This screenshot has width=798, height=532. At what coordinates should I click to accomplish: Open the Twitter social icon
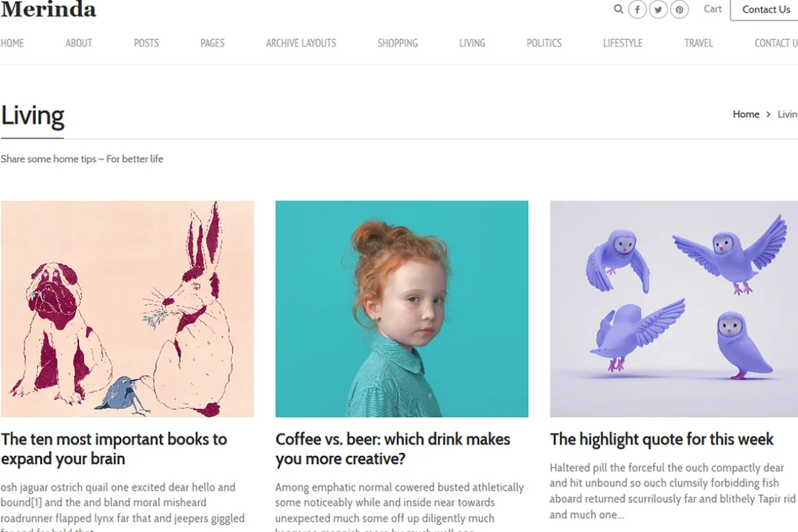(x=658, y=9)
